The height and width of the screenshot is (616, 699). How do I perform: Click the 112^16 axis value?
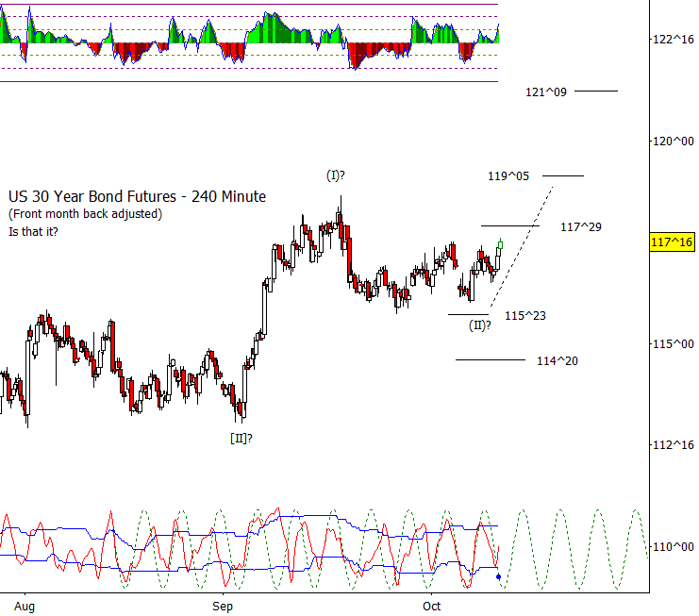pyautogui.click(x=674, y=445)
